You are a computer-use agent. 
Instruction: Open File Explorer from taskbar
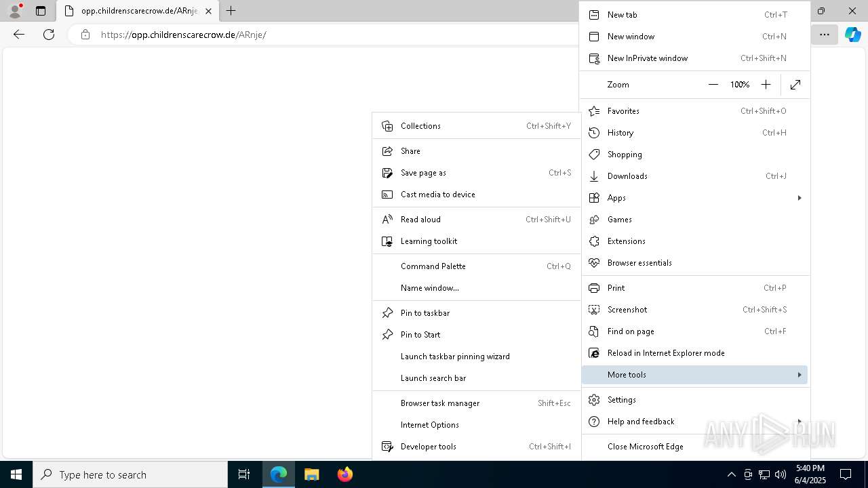click(x=312, y=474)
